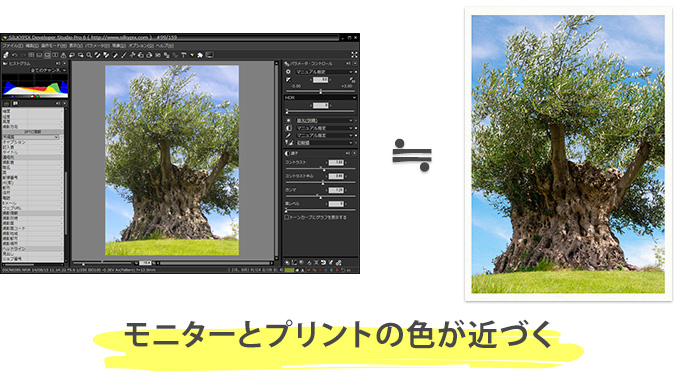The height and width of the screenshot is (380, 676).
Task: Open the color マニュアル指定 dropdown
Action: 324,135
